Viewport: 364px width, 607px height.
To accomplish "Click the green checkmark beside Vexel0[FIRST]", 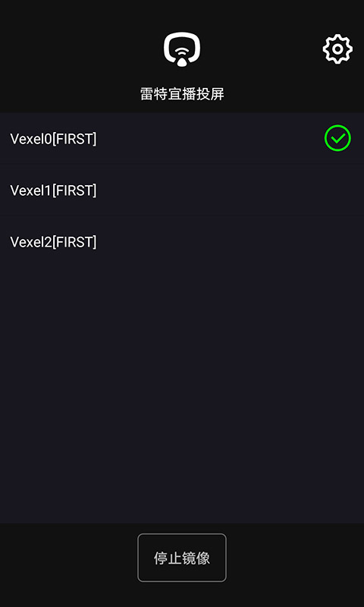I will click(337, 138).
